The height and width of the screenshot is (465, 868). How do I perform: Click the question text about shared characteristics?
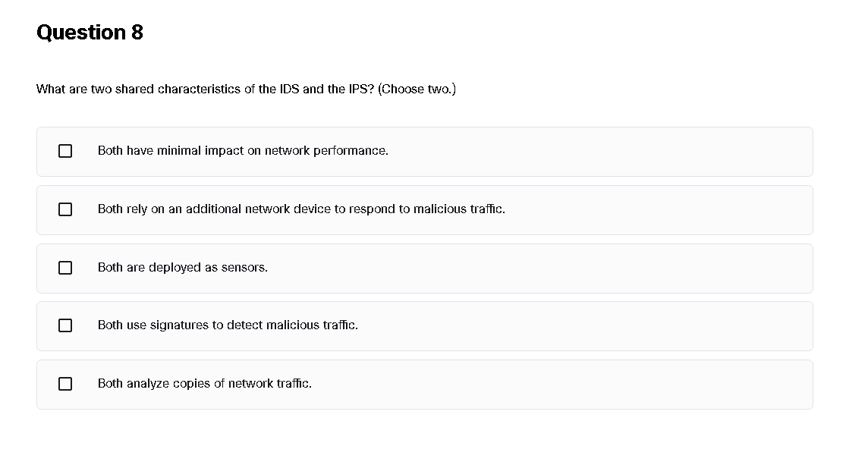coord(205,90)
